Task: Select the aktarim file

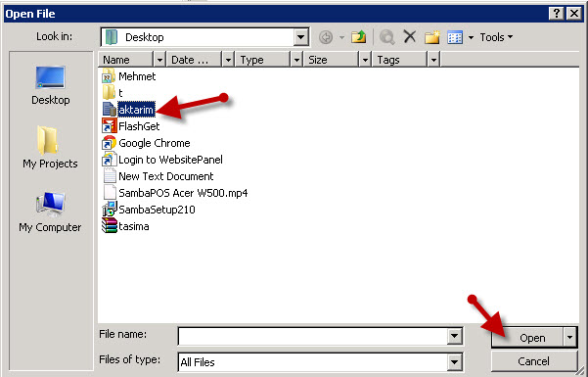Action: [x=136, y=110]
